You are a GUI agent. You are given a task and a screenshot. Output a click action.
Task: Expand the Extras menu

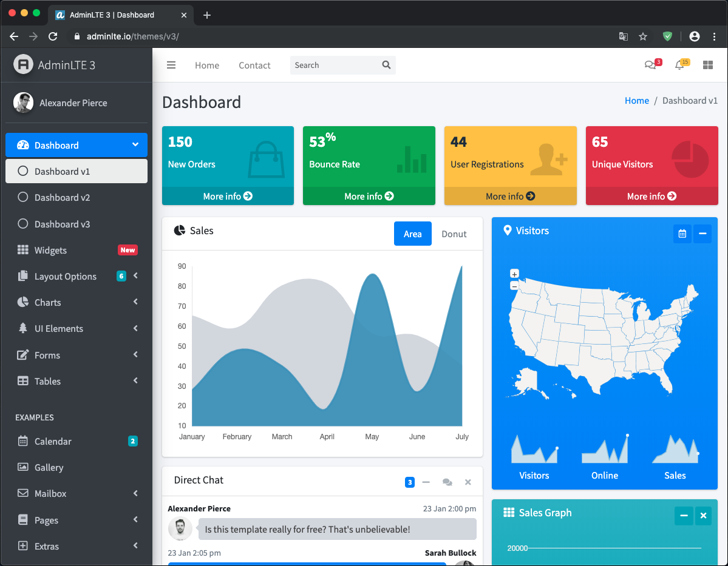77,546
